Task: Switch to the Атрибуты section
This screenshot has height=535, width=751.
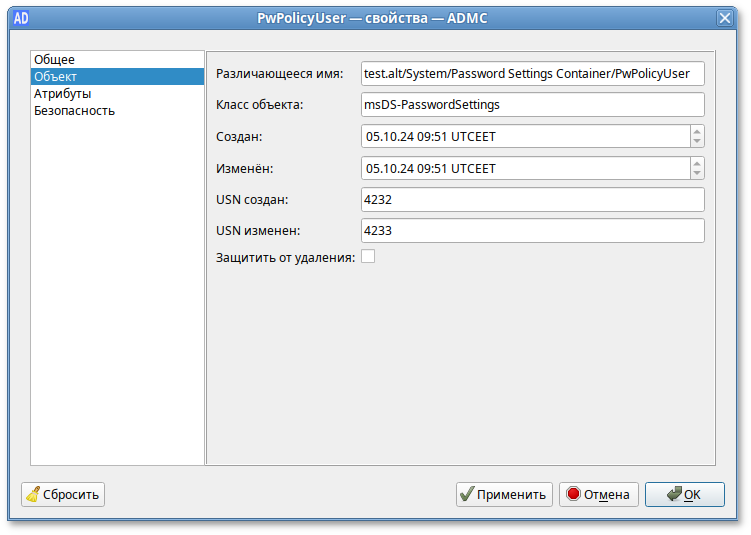Action: pos(62,94)
